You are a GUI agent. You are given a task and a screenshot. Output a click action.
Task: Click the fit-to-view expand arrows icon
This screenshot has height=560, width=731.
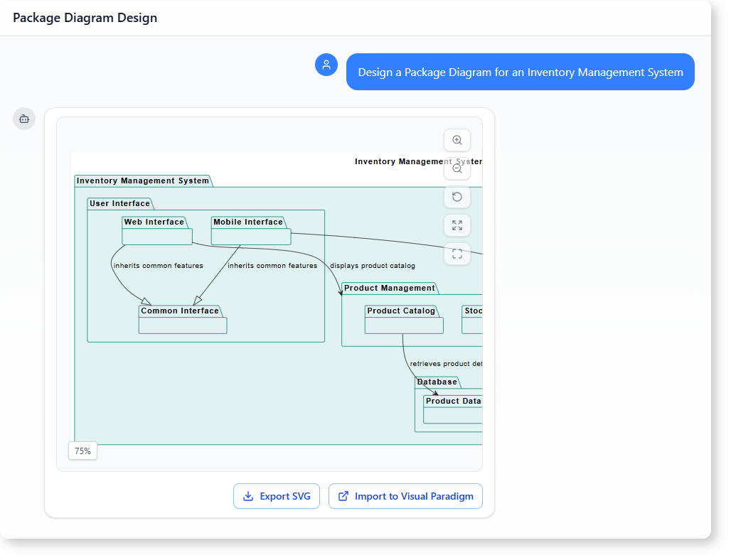click(457, 225)
